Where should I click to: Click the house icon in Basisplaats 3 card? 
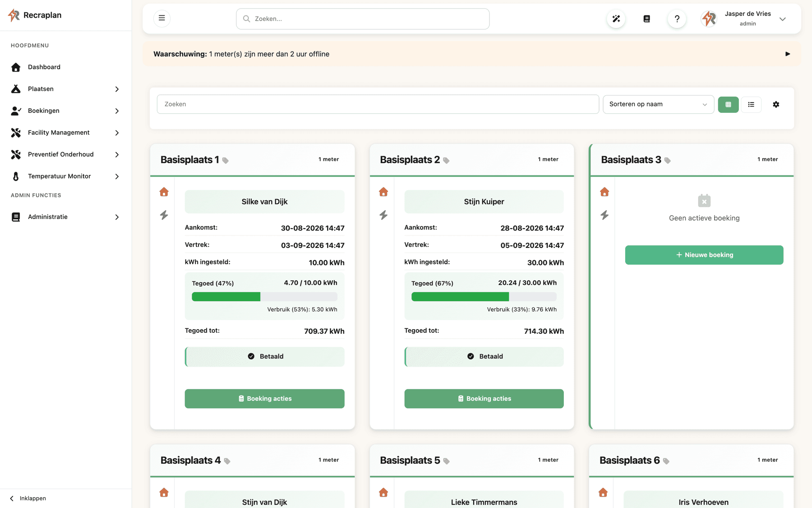pyautogui.click(x=604, y=192)
